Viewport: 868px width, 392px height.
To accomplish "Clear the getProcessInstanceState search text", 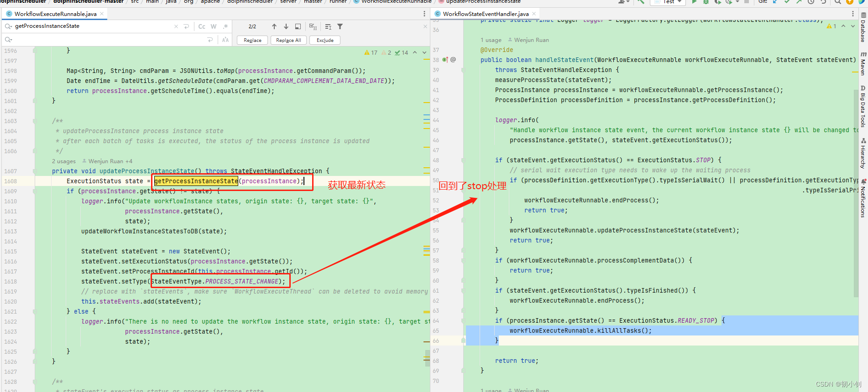I will click(176, 26).
